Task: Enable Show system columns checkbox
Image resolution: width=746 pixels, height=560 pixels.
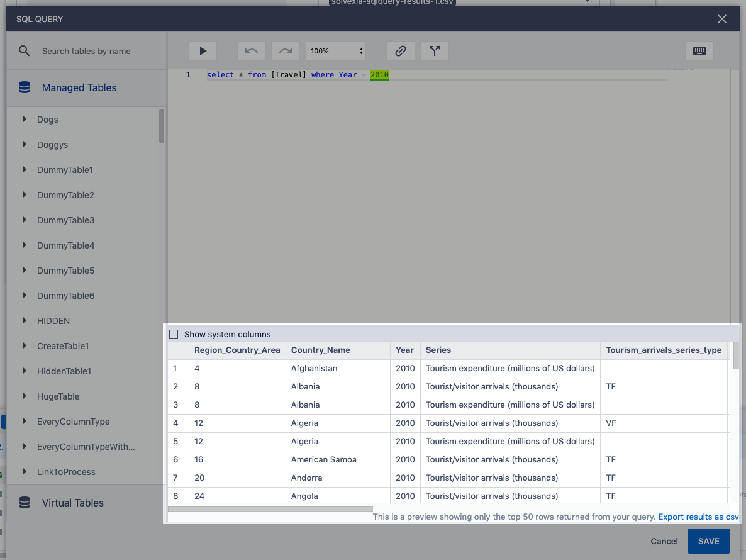Action: (174, 334)
